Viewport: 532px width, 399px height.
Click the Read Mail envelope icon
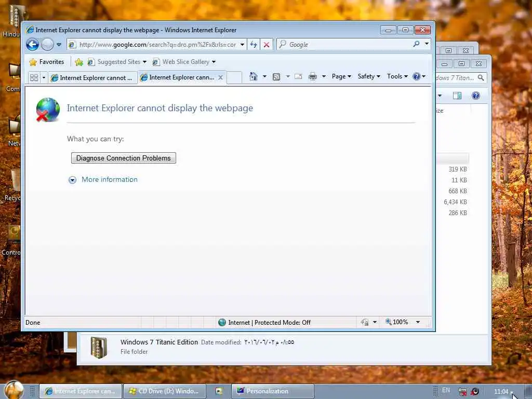pyautogui.click(x=298, y=76)
